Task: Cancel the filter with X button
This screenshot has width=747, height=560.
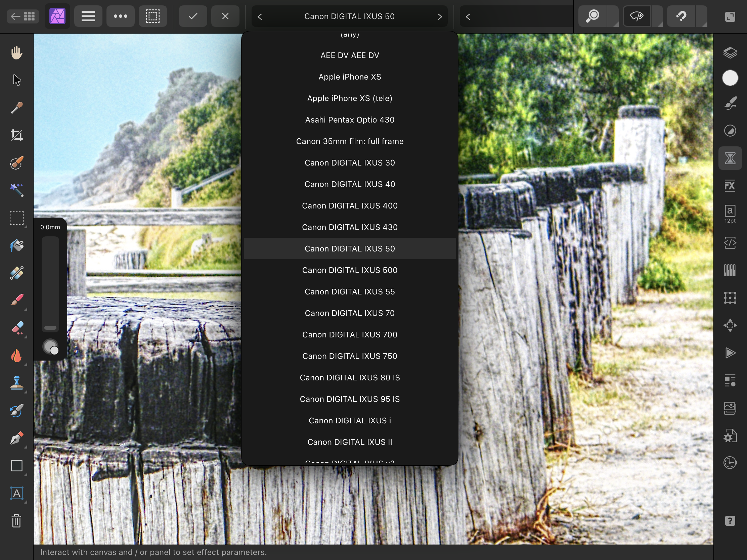Action: click(225, 16)
